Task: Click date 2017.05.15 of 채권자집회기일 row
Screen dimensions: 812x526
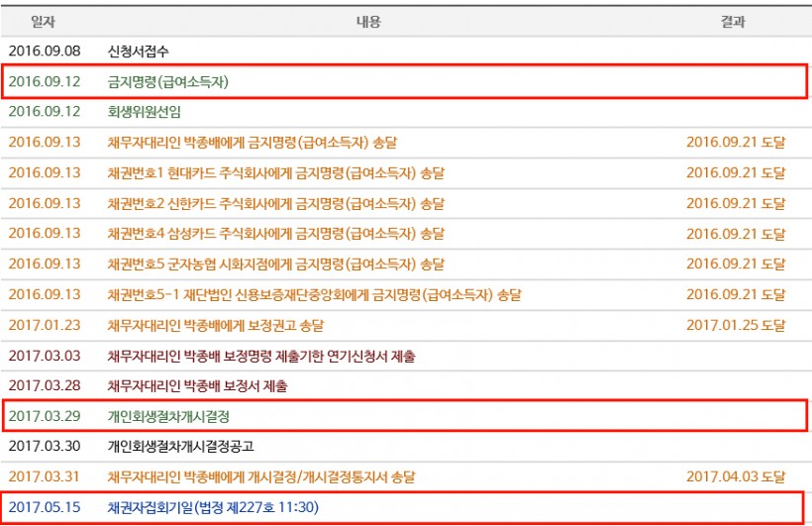Action: 45,507
